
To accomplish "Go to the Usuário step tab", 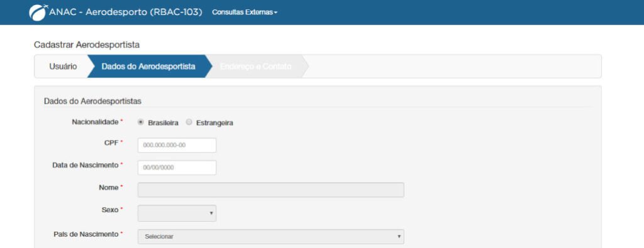I will [63, 67].
